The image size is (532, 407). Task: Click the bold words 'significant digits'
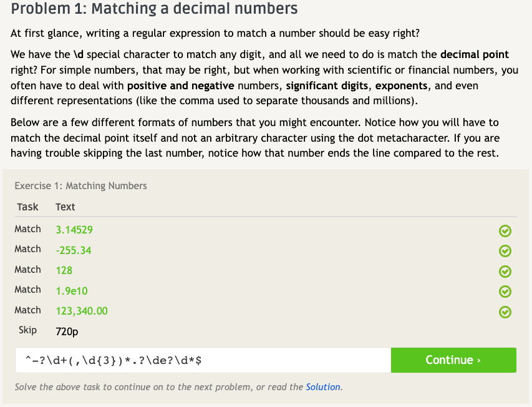327,85
